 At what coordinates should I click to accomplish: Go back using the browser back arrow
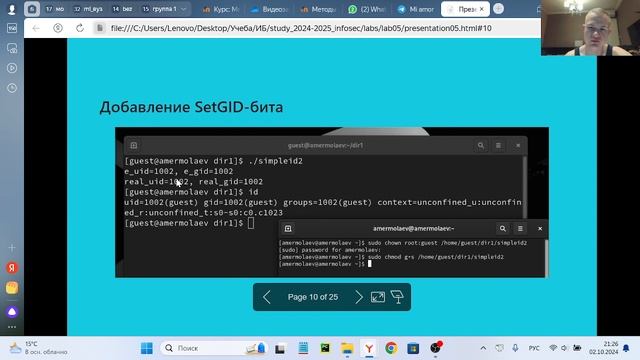[x=36, y=28]
